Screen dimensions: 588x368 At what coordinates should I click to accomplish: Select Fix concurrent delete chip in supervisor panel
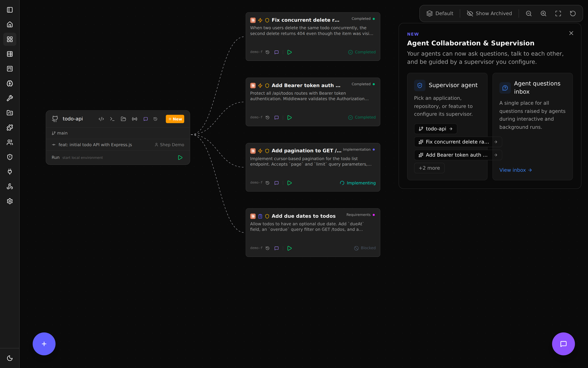pos(458,142)
